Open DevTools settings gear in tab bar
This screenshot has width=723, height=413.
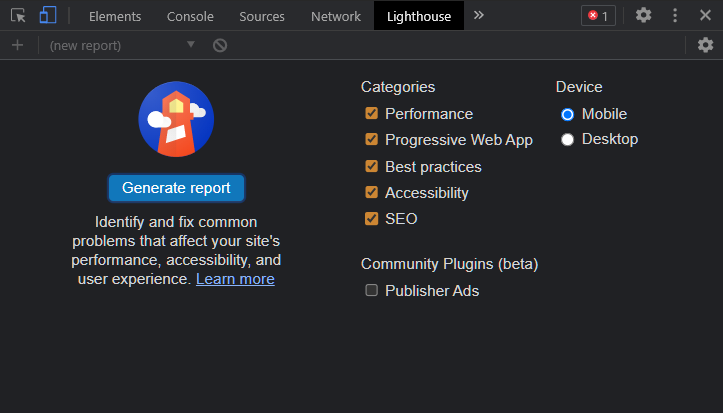click(x=643, y=15)
